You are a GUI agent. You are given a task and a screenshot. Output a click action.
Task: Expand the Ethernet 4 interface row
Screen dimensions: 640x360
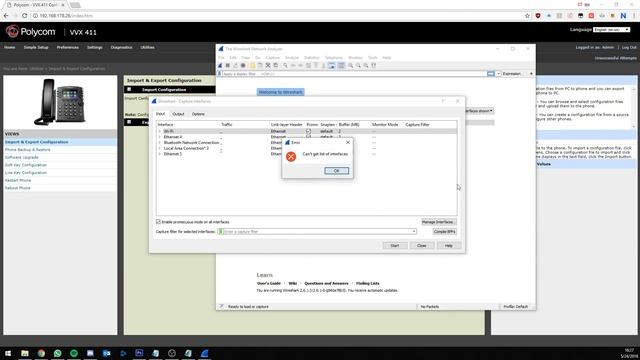(x=160, y=137)
